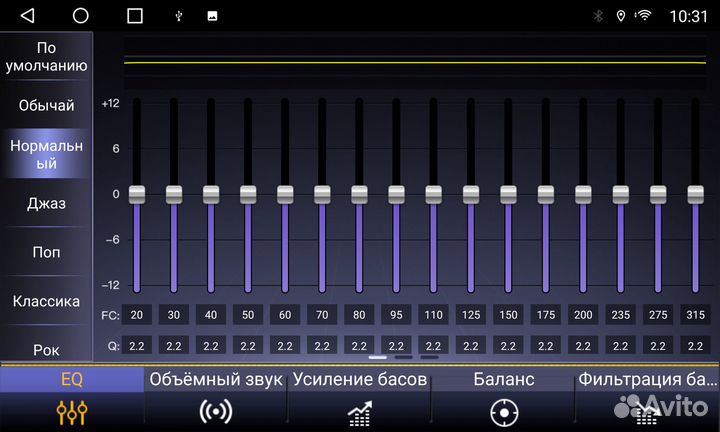The height and width of the screenshot is (432, 720).
Task: Tap the EQ sliders icon
Action: pos(72,412)
